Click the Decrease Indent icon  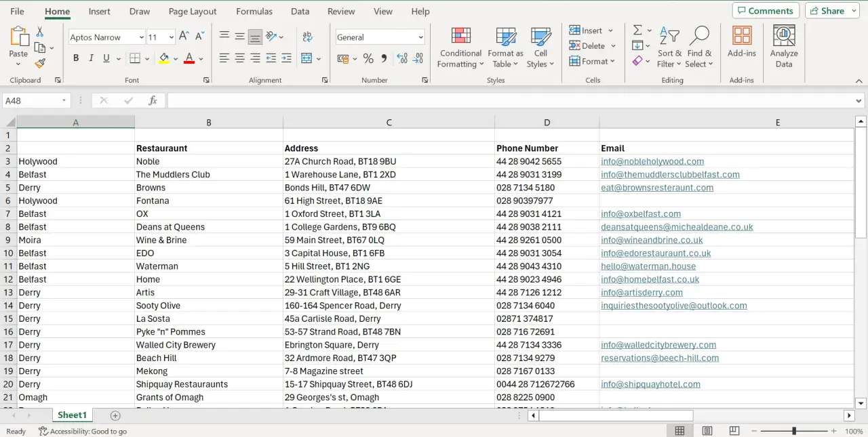271,59
